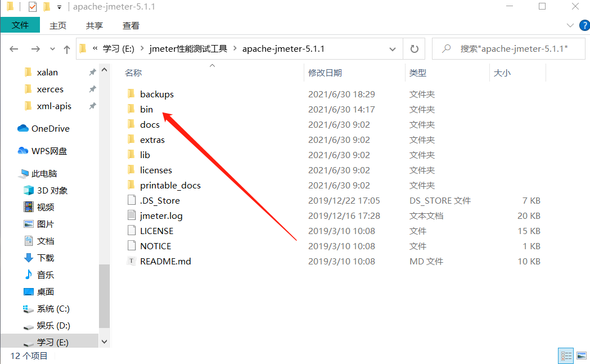Viewport: 590px width, 364px height.
Task: Expand the address bar history dropdown
Action: (393, 50)
